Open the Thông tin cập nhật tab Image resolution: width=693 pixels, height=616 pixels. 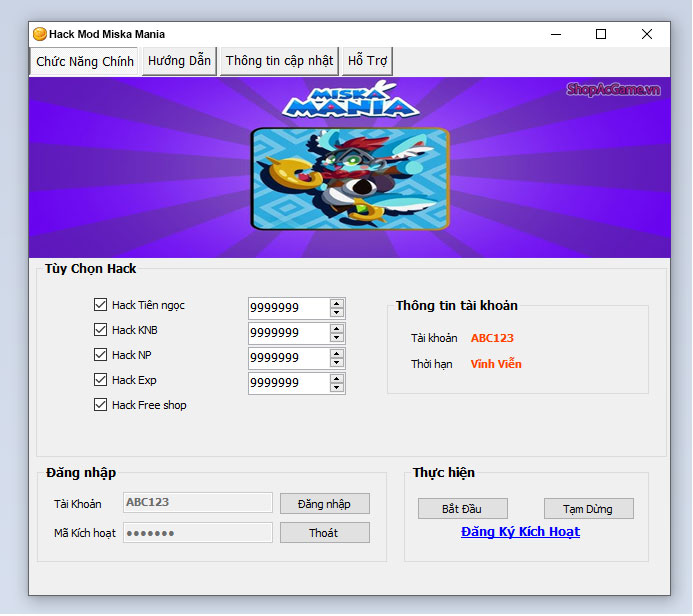coord(279,61)
